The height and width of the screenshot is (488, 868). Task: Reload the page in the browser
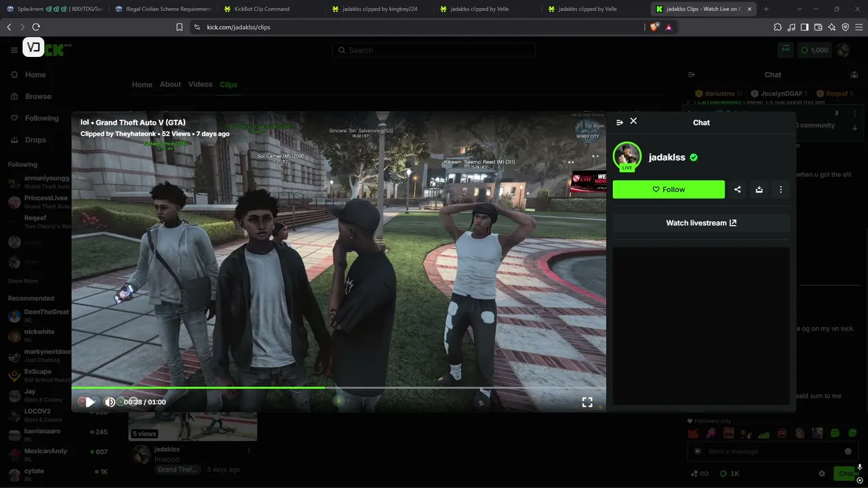point(36,27)
